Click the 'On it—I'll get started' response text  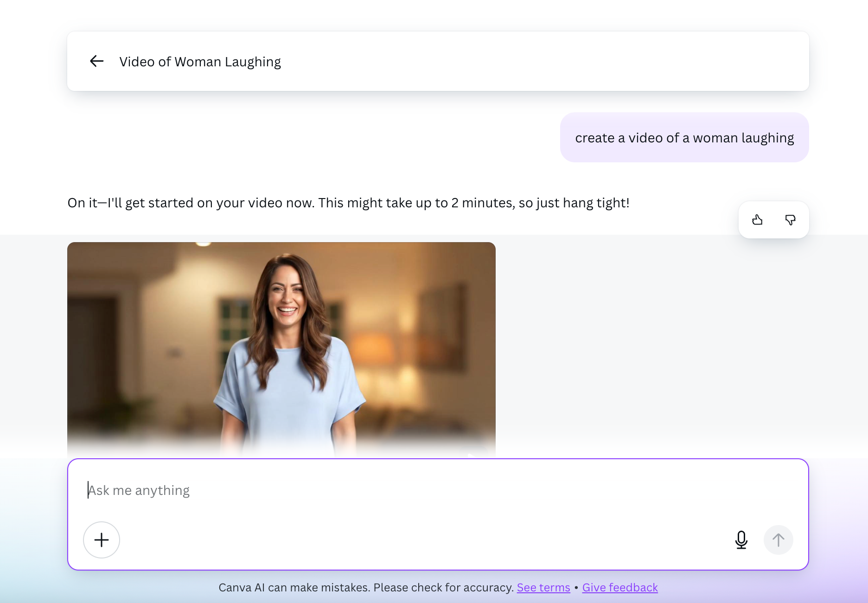click(349, 203)
